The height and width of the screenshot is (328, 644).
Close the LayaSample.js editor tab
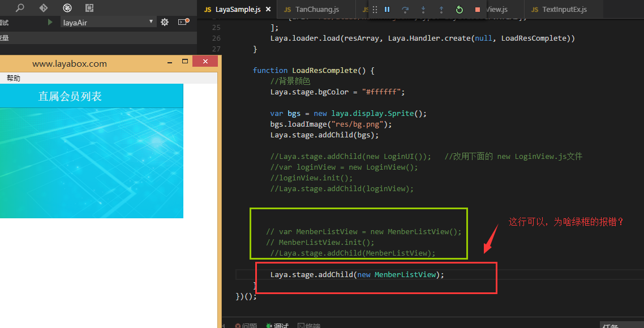pyautogui.click(x=268, y=10)
